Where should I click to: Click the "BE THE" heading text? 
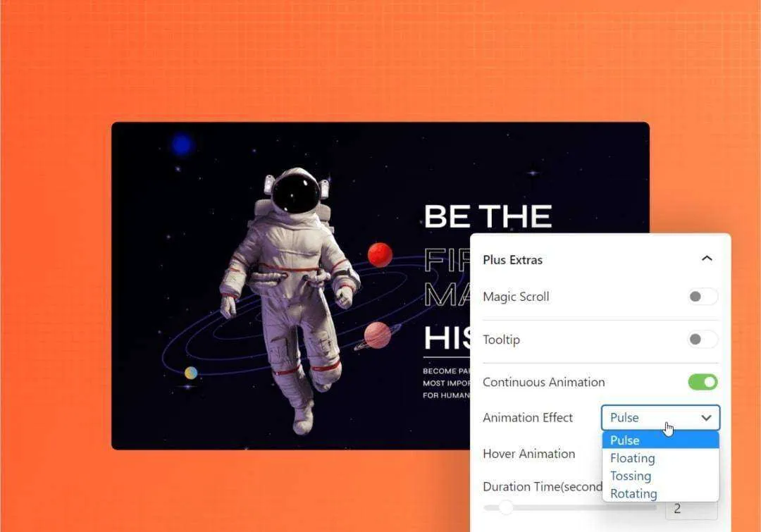pos(488,216)
